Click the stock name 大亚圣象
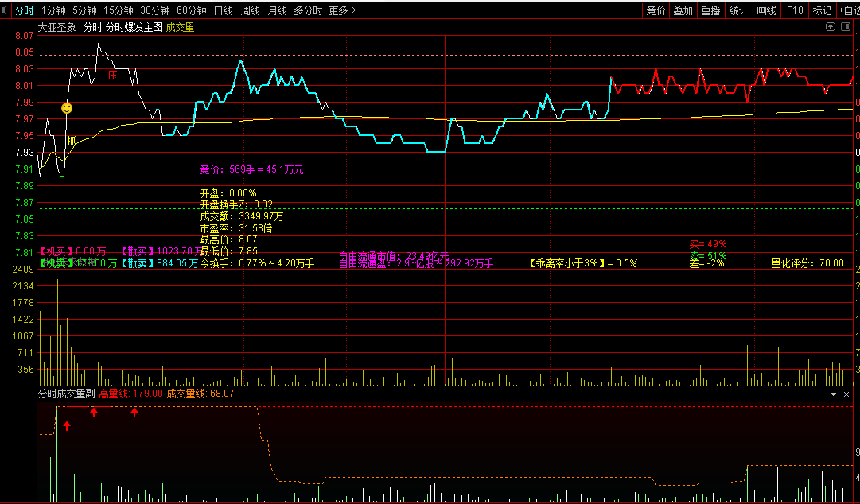The image size is (860, 504). pos(56,27)
